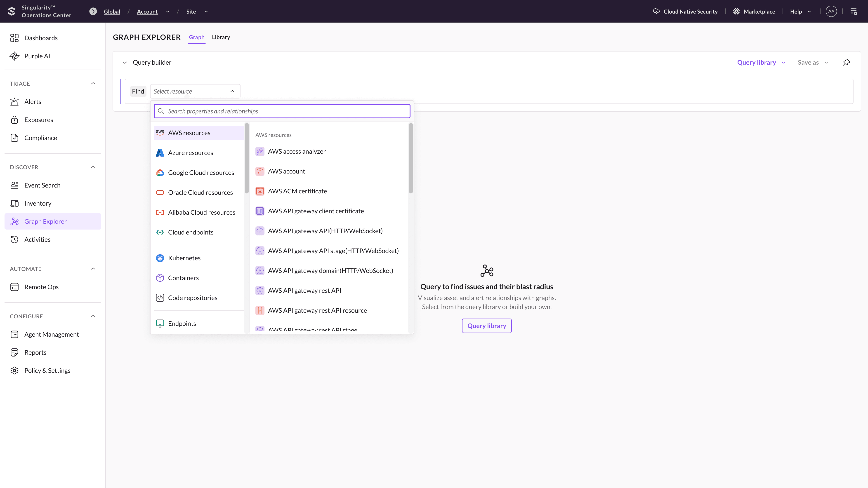Focus the Search properties and relationships field
The image size is (868, 488).
click(x=282, y=111)
